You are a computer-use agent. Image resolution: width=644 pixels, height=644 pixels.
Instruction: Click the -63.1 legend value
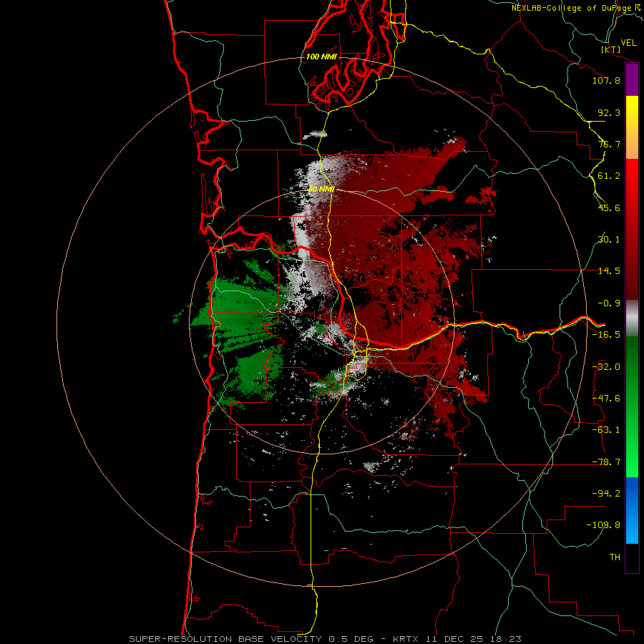coord(606,430)
